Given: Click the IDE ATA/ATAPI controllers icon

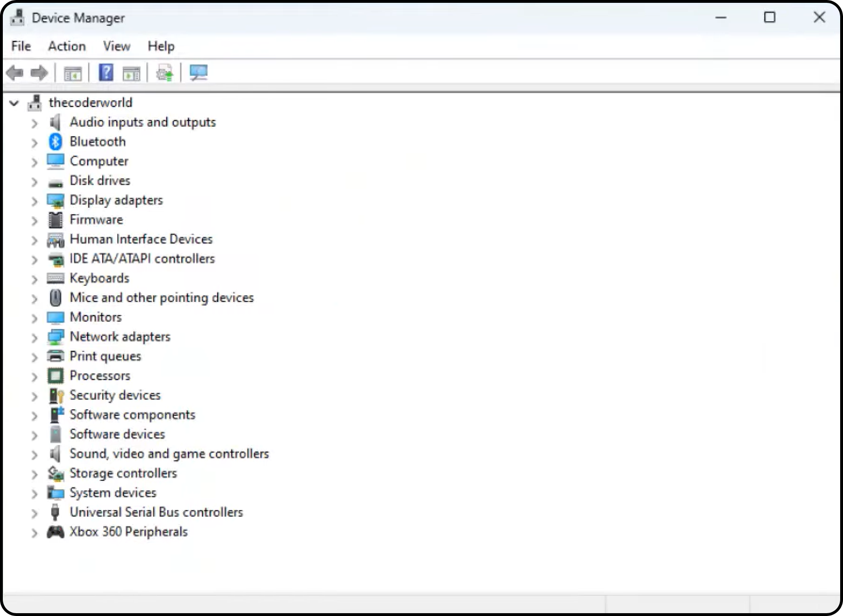Looking at the screenshot, I should tap(56, 259).
